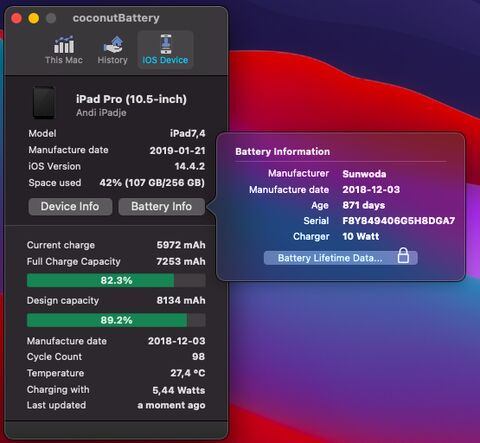
Task: Click space used value 42% (107 GB/256 GB)
Action: [x=152, y=183]
